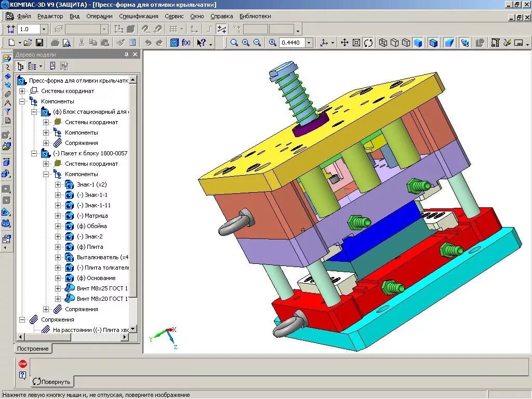Switch to the Построение tab

33,349
